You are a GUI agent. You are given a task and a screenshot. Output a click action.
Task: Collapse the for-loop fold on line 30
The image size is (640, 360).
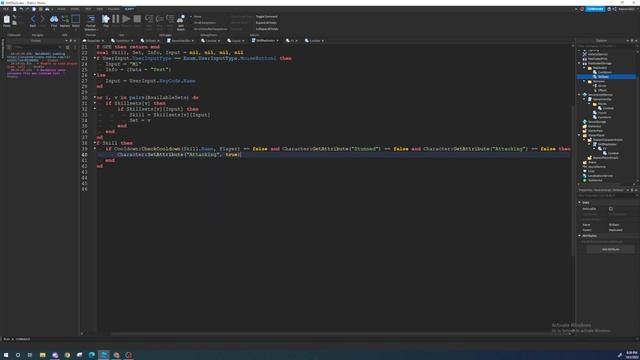point(95,98)
